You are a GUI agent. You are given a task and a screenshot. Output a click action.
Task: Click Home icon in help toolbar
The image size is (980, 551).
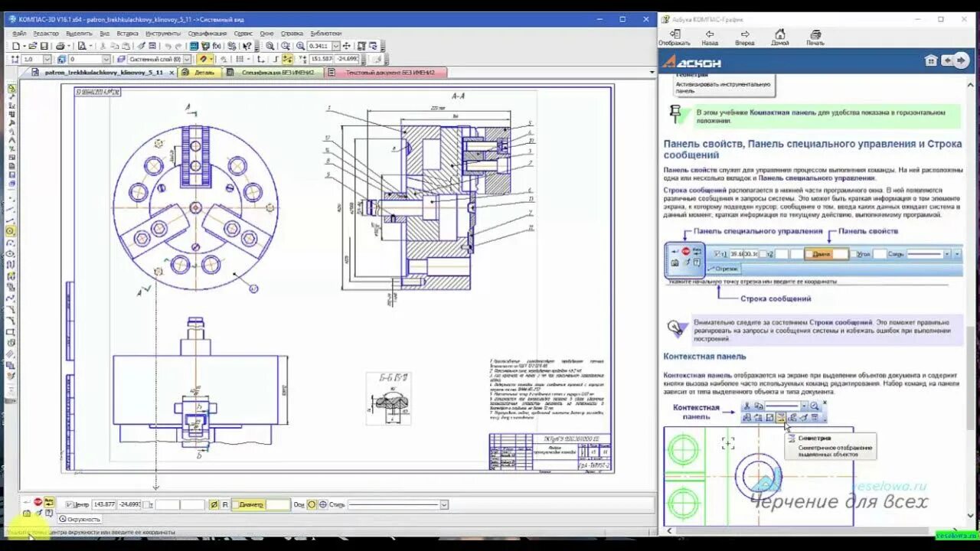coord(779,37)
